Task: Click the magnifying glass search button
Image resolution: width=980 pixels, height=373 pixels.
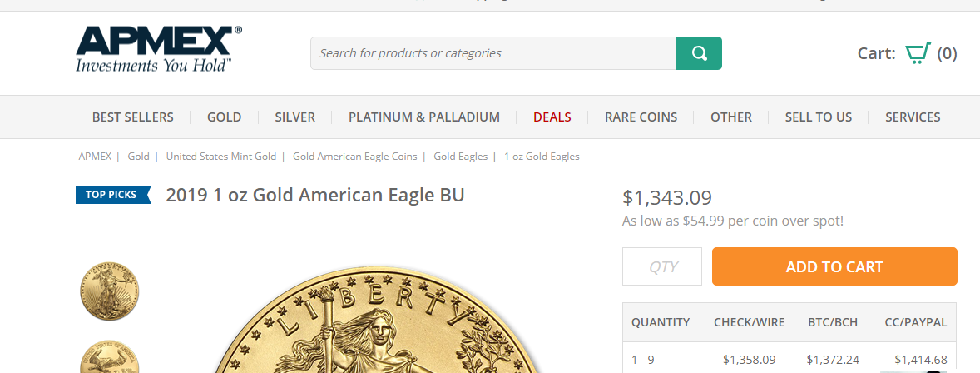Action: pos(699,53)
